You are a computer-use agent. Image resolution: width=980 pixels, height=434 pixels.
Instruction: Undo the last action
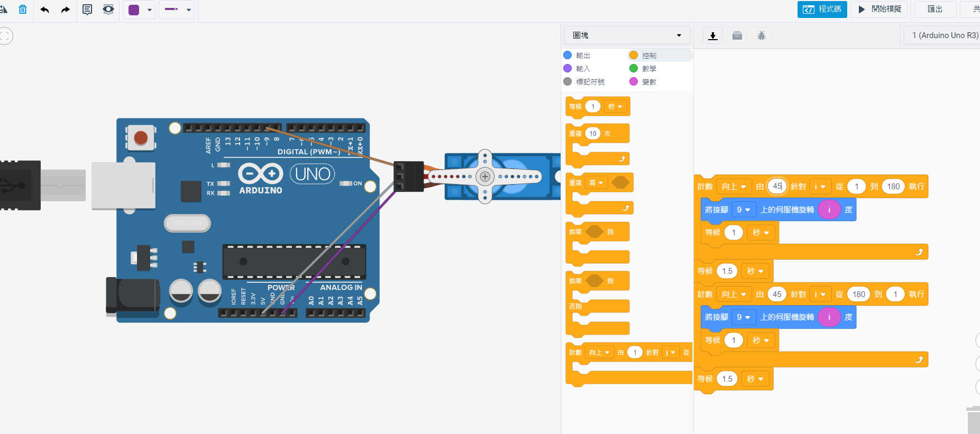[45, 10]
